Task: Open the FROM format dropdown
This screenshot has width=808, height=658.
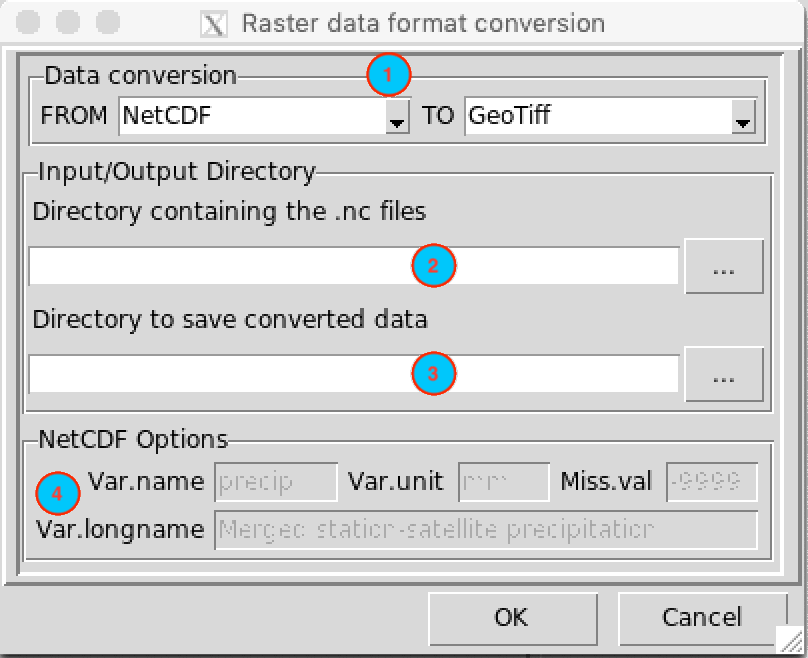Action: point(397,116)
